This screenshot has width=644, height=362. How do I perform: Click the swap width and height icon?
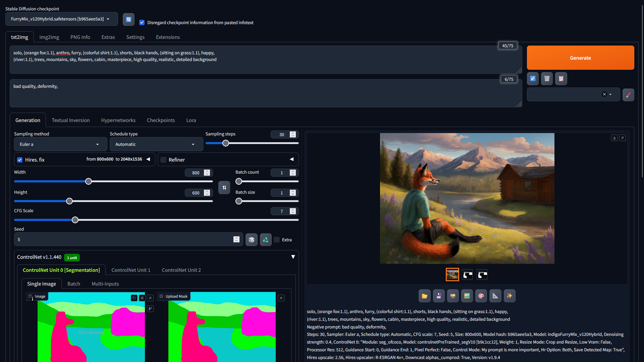(x=224, y=188)
